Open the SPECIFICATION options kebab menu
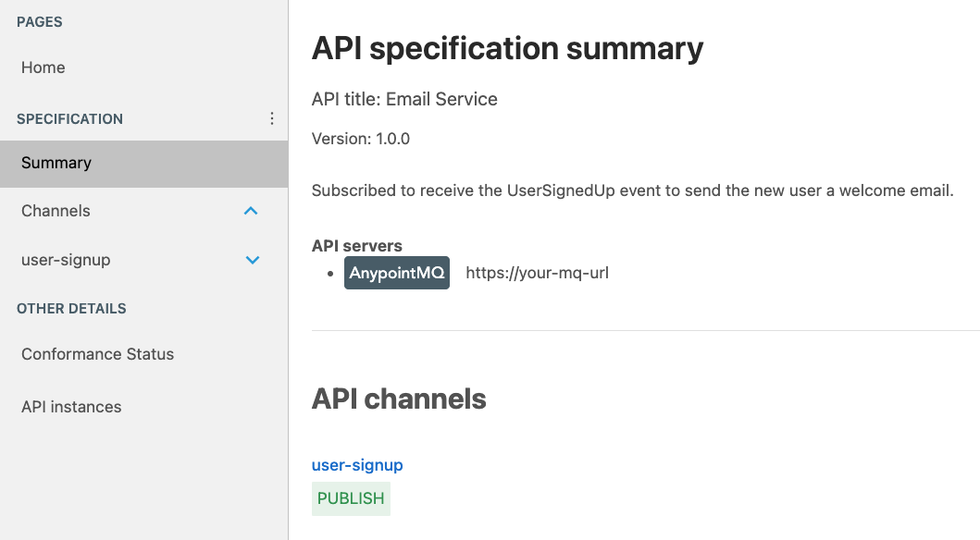The height and width of the screenshot is (540, 980). tap(271, 118)
